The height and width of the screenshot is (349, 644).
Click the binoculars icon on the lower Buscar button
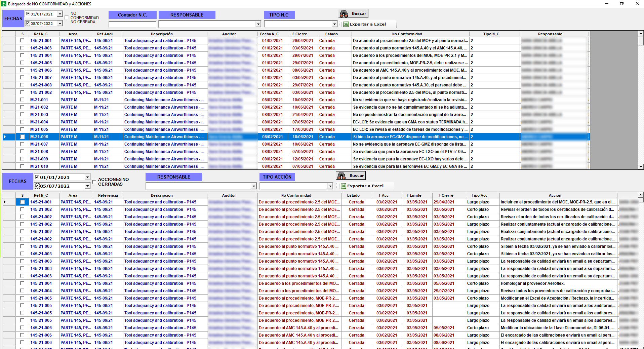coord(341,176)
